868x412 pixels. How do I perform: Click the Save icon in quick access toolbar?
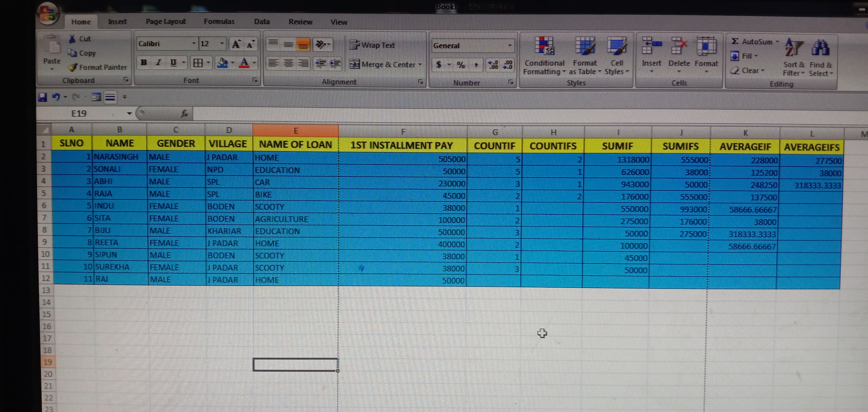(x=43, y=97)
